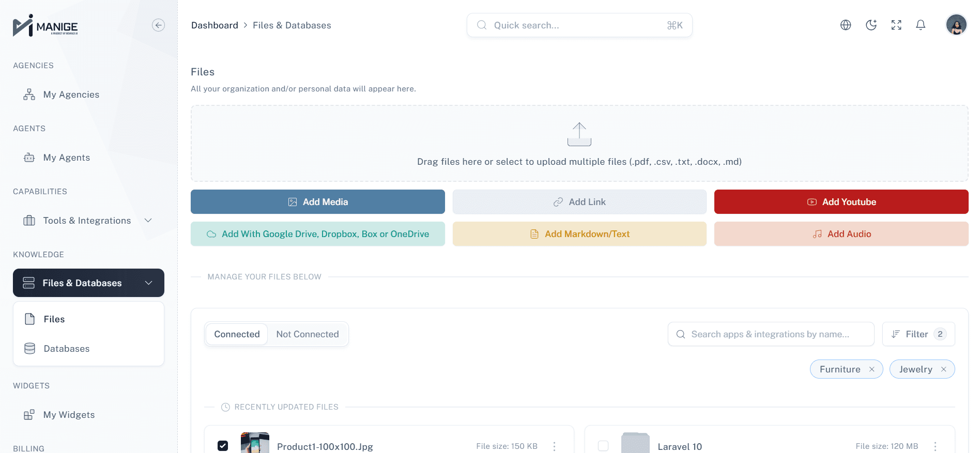980x453 pixels.
Task: Open Databases in the sidebar
Action: tap(67, 349)
